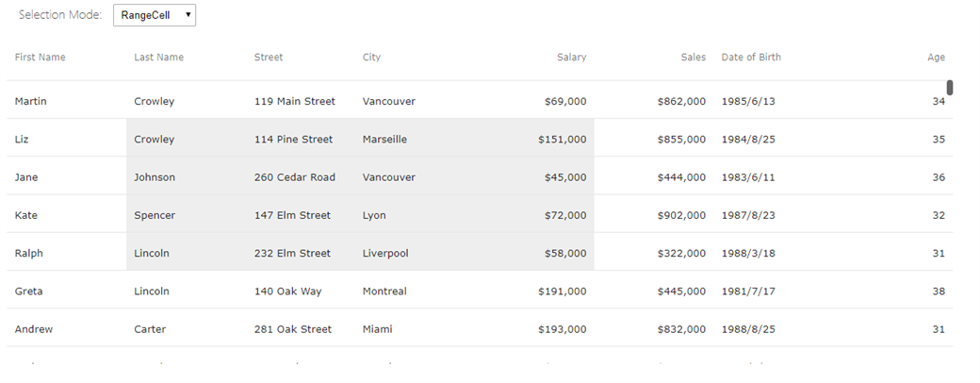Sort by the Last Name column header
Screen dimensions: 980x383
[x=158, y=57]
